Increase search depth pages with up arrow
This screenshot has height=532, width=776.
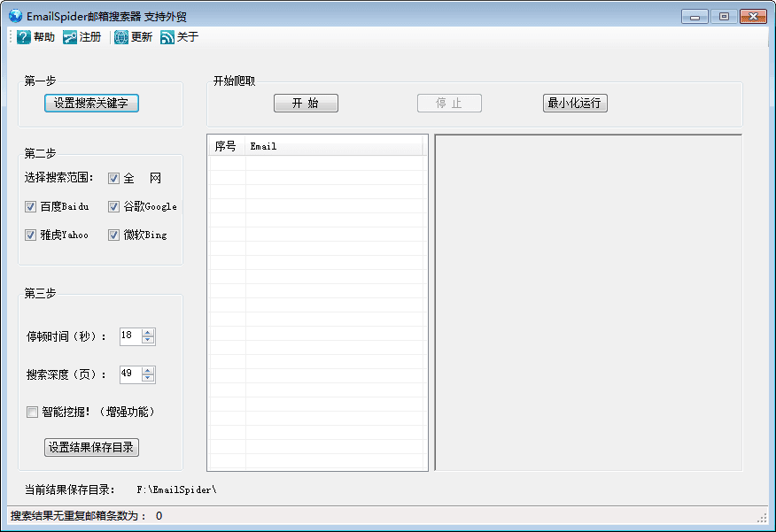pos(148,370)
